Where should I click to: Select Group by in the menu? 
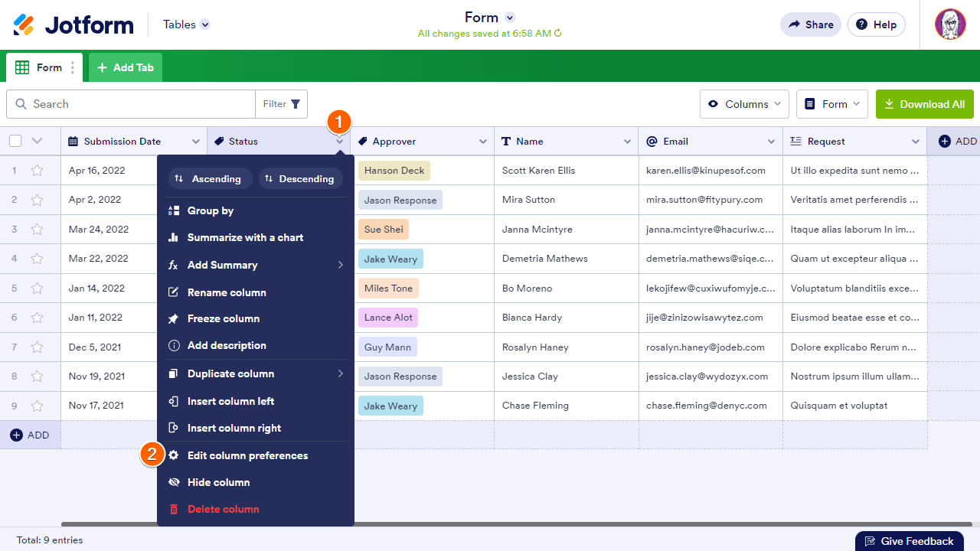click(x=256, y=210)
